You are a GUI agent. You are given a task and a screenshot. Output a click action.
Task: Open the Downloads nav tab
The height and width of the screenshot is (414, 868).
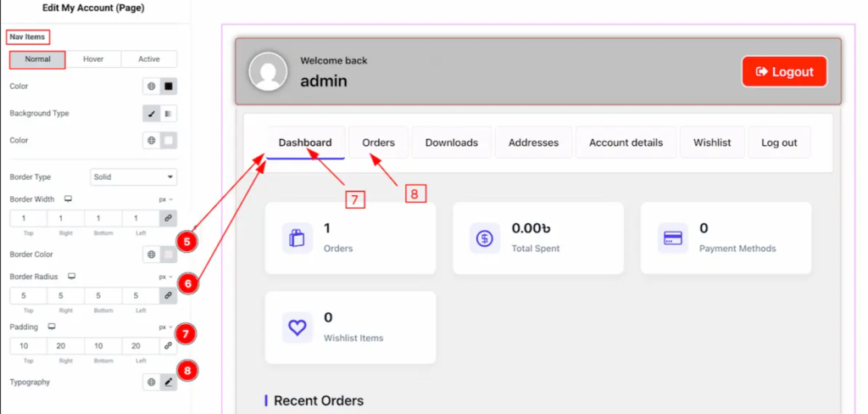[x=452, y=143]
